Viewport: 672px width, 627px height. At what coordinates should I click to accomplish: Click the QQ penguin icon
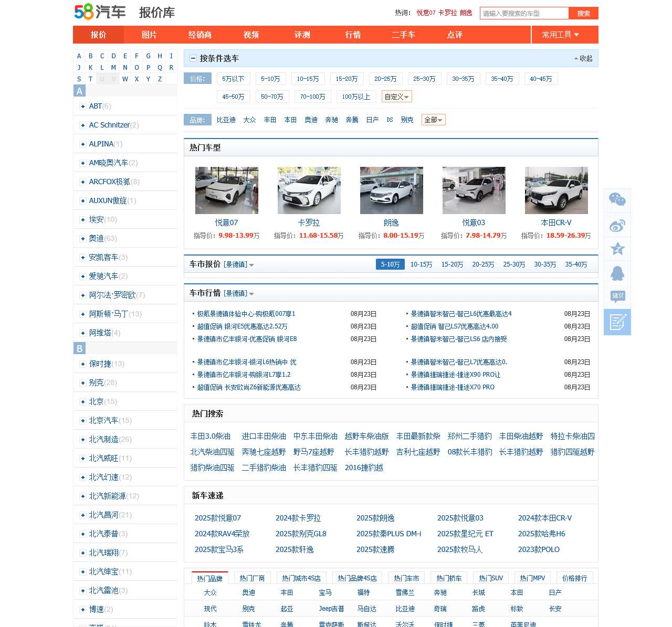pos(617,273)
